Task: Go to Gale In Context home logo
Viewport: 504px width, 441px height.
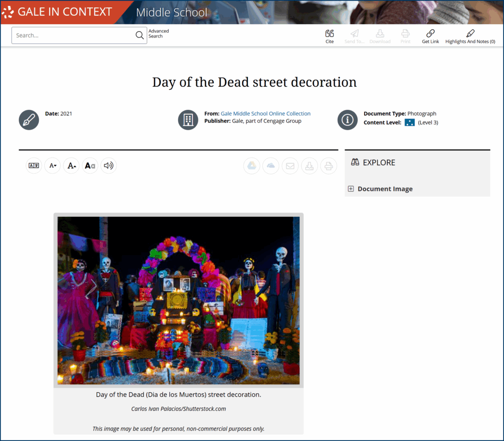Action: click(x=58, y=12)
